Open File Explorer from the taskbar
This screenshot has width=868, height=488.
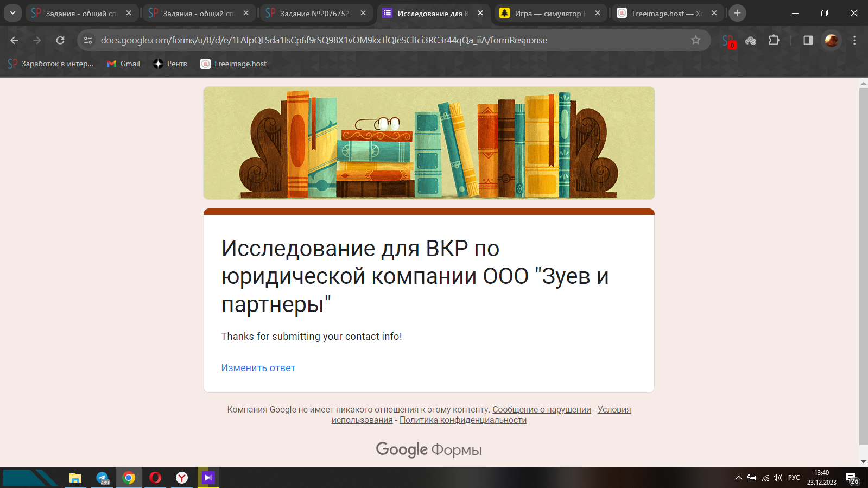[75, 478]
